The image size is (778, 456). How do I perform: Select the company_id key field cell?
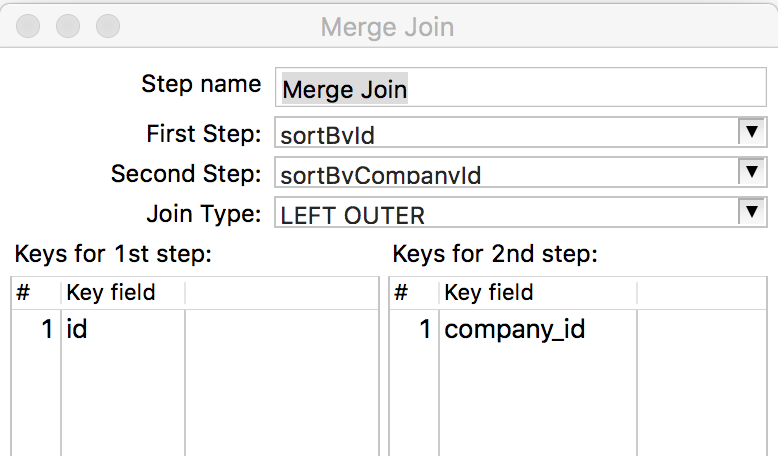click(x=538, y=329)
